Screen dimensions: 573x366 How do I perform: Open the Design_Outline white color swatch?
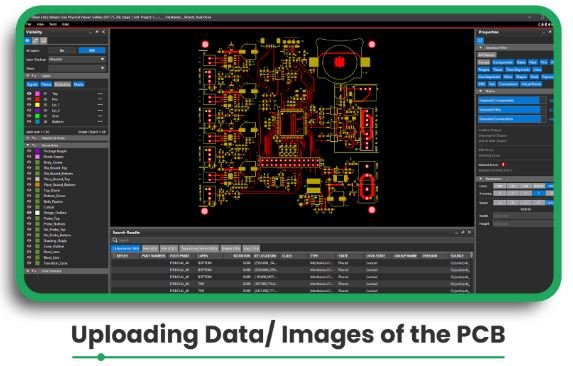[x=37, y=213]
